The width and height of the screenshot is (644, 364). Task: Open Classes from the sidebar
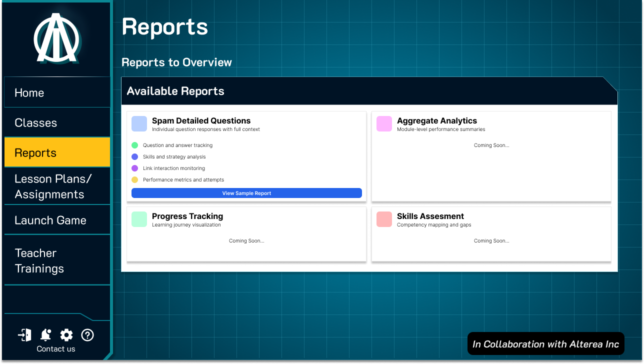click(57, 122)
